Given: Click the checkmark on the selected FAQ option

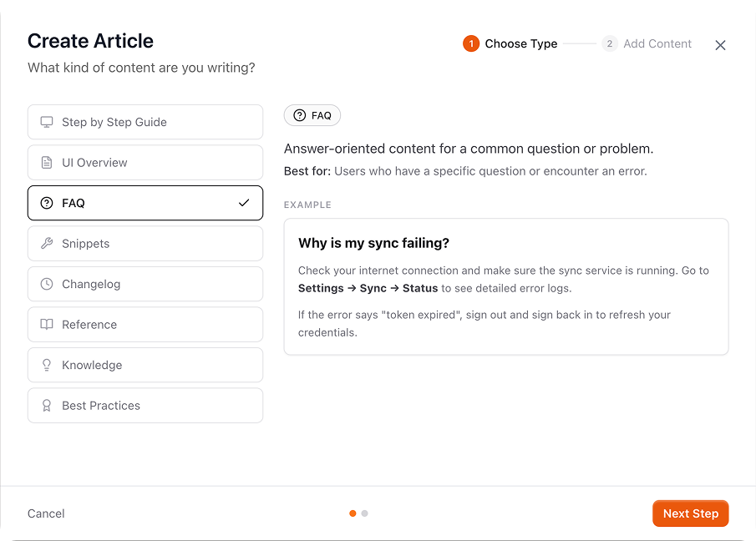Looking at the screenshot, I should (x=244, y=203).
